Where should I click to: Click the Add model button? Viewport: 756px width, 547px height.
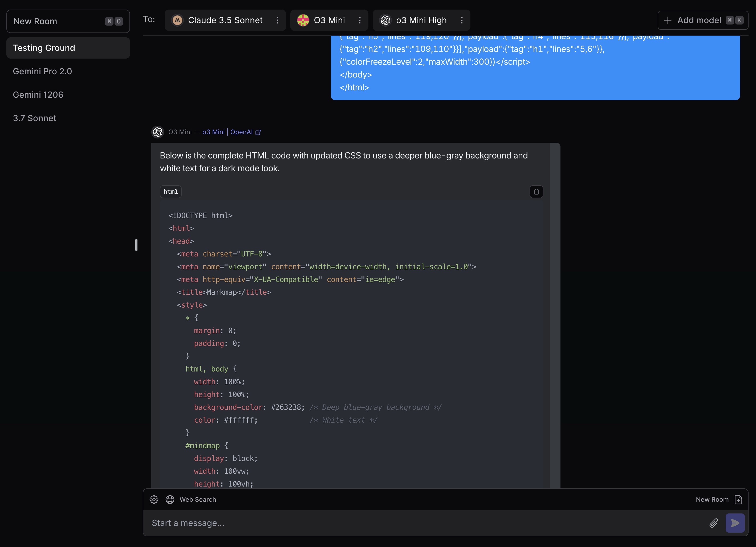[x=703, y=20]
